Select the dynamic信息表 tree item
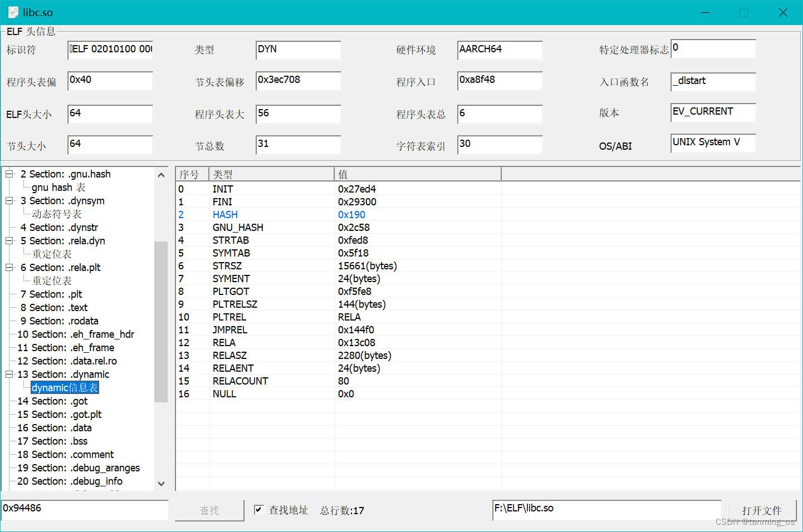This screenshot has width=803, height=532. tap(64, 387)
